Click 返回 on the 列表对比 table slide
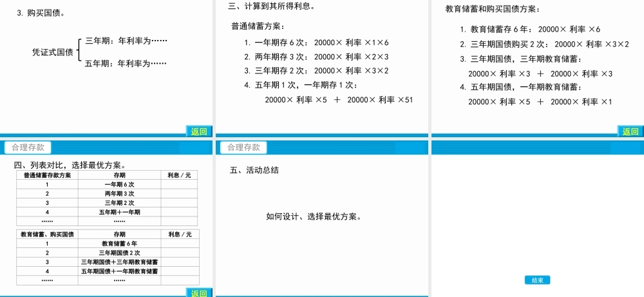This screenshot has width=644, height=297. pyautogui.click(x=199, y=292)
